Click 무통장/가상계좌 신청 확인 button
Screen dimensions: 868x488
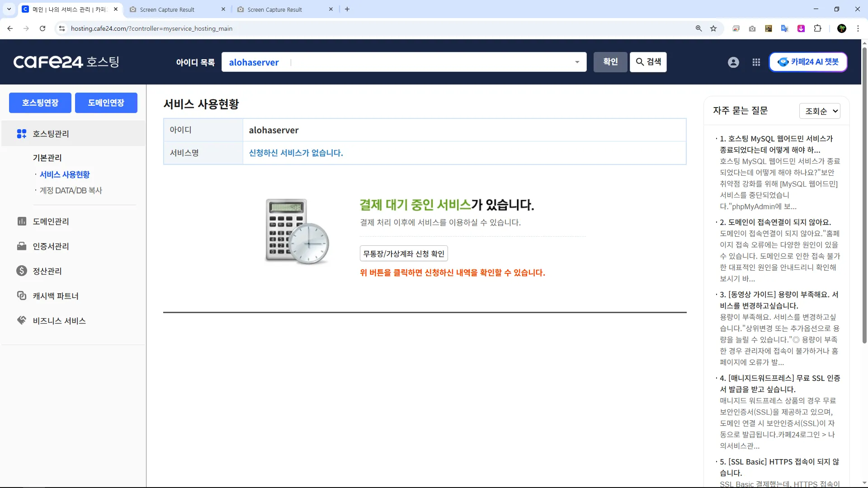pos(404,253)
